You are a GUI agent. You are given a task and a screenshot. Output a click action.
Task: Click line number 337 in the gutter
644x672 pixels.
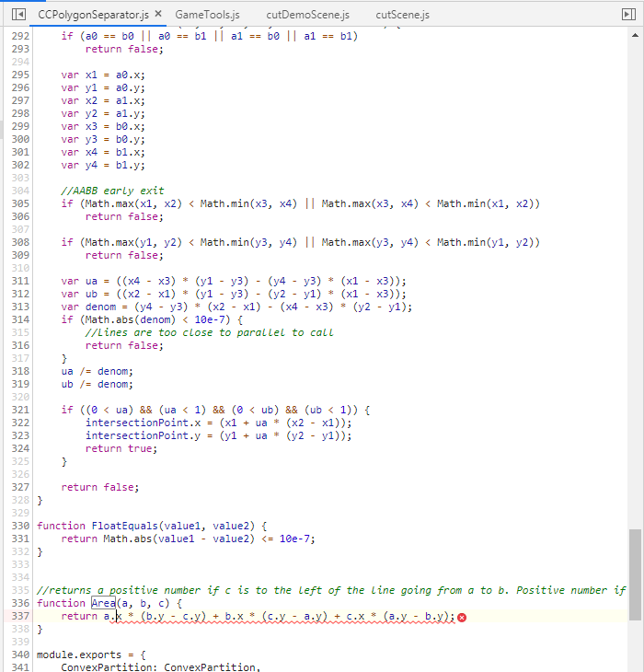[x=20, y=616]
